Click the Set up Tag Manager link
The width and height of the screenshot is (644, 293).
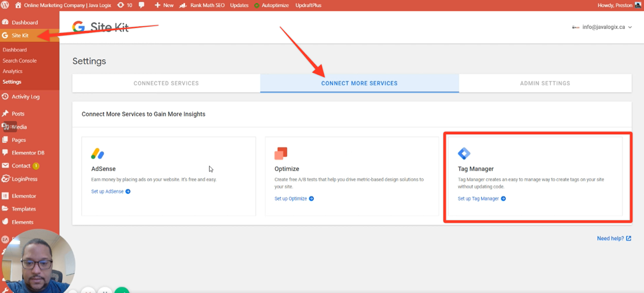click(x=478, y=199)
